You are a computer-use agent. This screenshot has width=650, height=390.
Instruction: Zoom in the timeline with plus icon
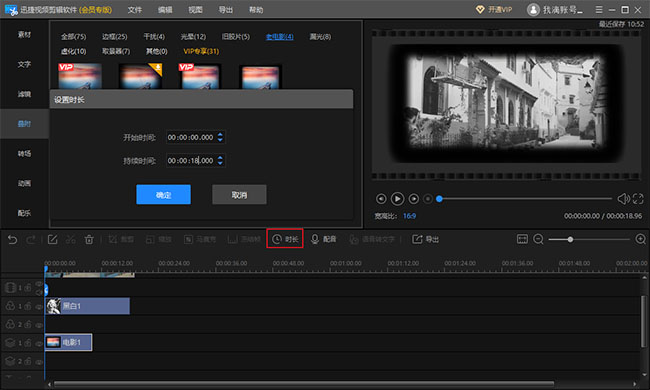640,239
